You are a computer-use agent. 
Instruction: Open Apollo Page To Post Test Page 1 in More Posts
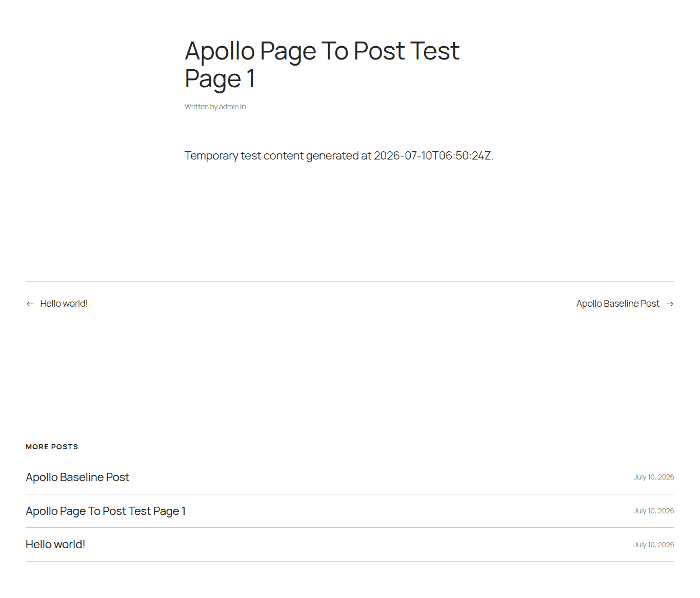[106, 511]
